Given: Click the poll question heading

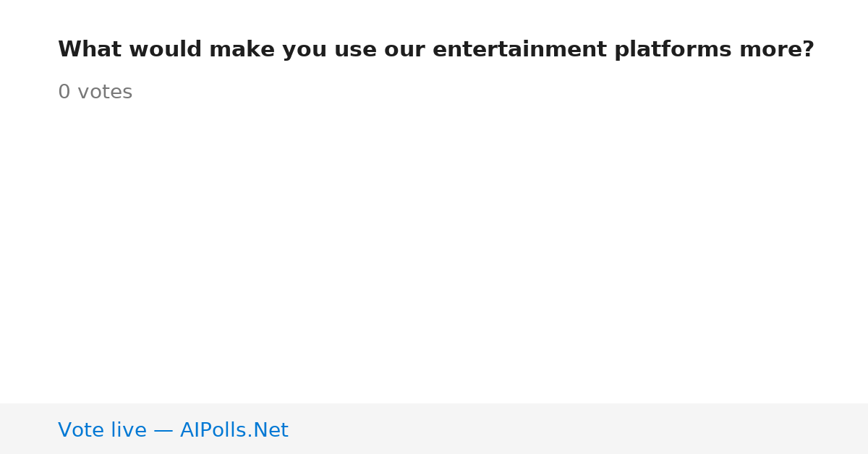Looking at the screenshot, I should tap(436, 50).
